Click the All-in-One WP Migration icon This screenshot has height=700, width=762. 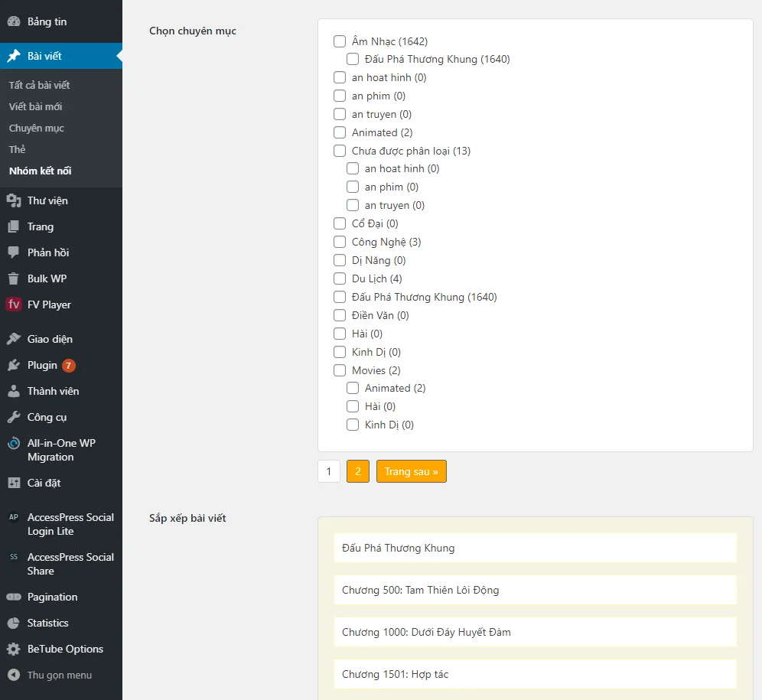[x=14, y=444]
